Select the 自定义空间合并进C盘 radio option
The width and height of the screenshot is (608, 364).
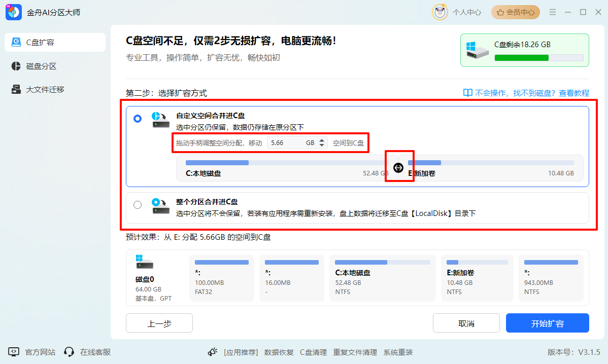137,118
